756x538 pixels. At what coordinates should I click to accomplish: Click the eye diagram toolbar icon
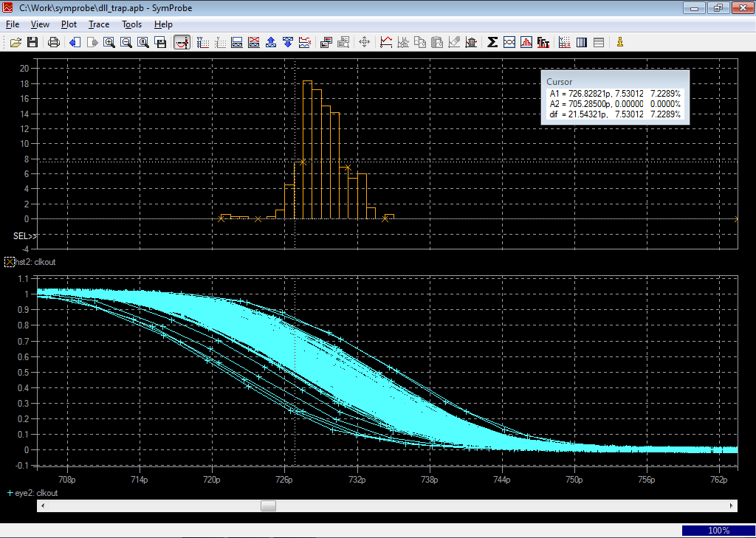pyautogui.click(x=509, y=42)
